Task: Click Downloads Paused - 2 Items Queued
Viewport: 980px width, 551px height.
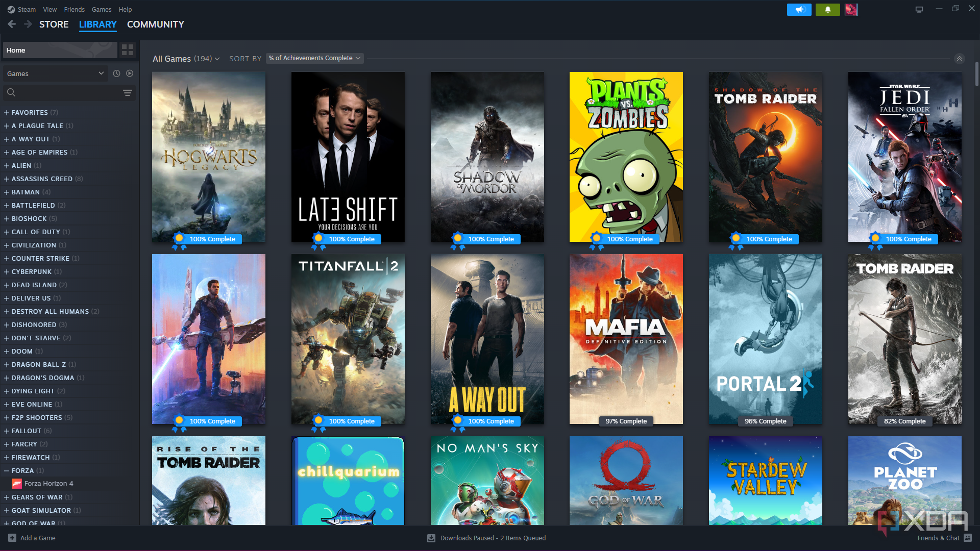Action: pos(493,538)
